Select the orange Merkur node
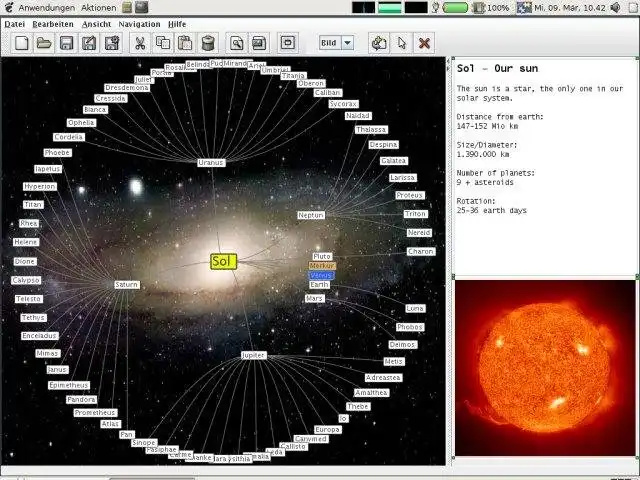Viewport: 640px width, 480px height. (322, 266)
